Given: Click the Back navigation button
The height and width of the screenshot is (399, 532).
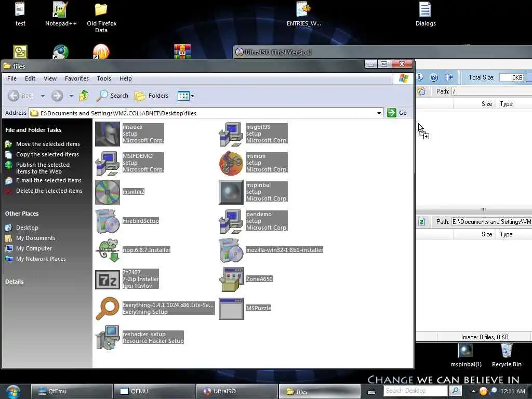Looking at the screenshot, I should point(21,96).
